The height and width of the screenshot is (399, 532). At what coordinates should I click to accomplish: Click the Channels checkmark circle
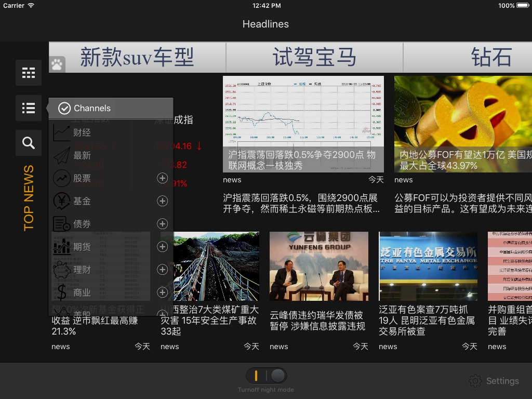[64, 108]
